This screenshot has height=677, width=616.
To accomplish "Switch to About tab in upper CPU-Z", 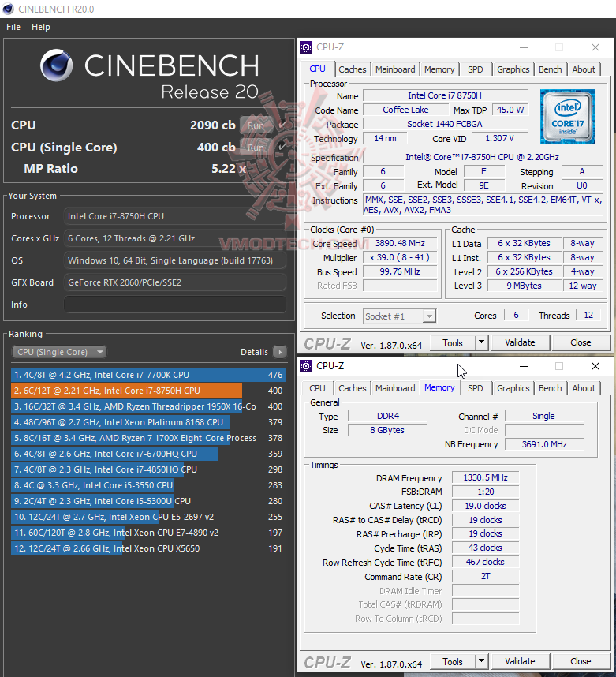I will click(584, 69).
